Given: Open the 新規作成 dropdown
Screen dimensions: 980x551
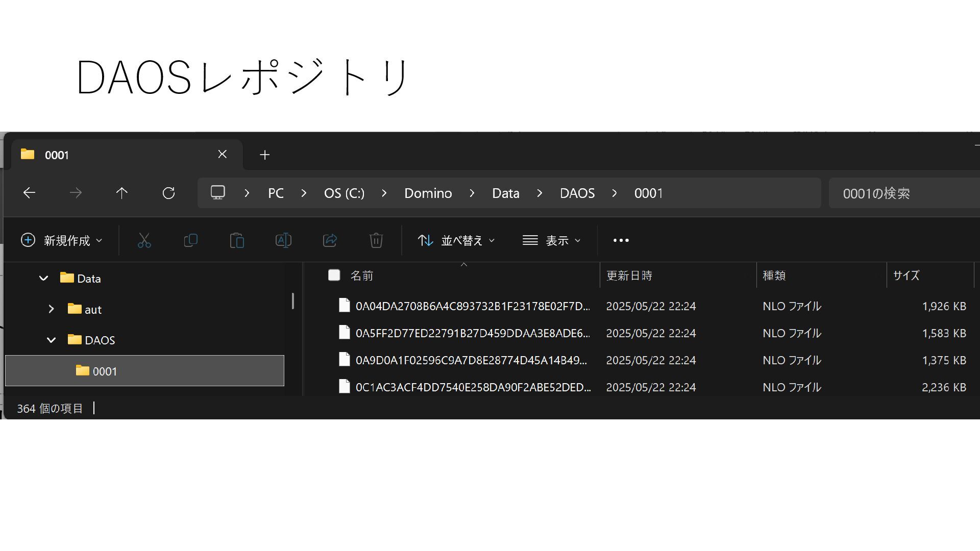Looking at the screenshot, I should [62, 240].
